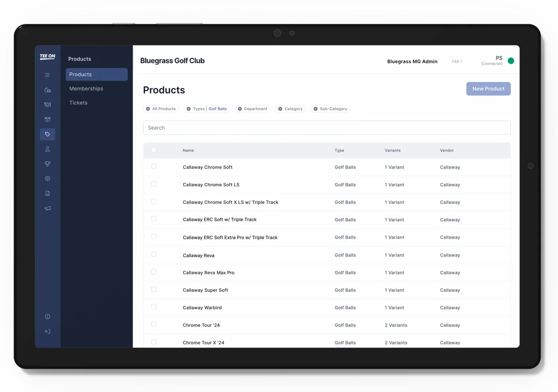Open the Chrome Tour X '24 product name

(204, 343)
